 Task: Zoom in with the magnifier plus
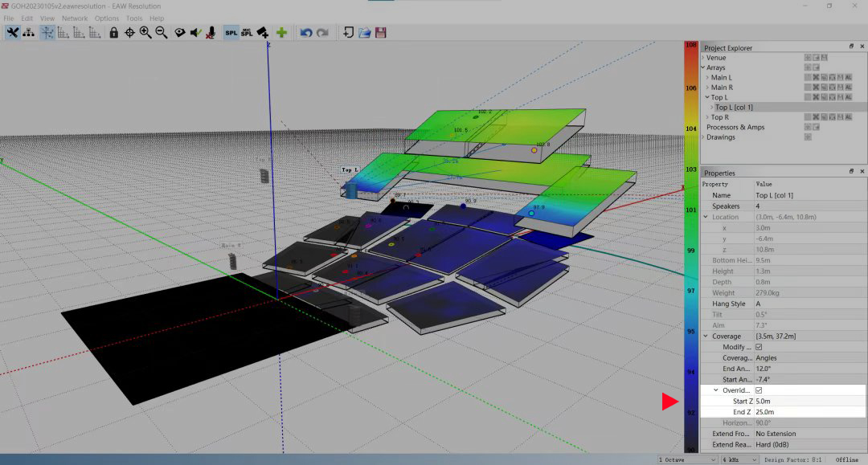[145, 33]
